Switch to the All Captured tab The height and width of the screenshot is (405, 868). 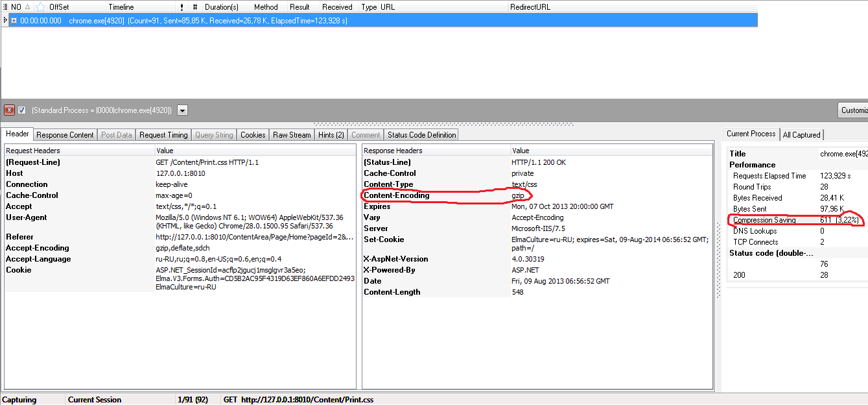point(801,135)
